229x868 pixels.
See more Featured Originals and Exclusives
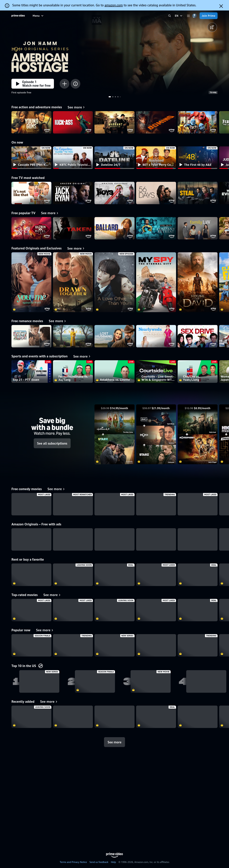(76, 249)
